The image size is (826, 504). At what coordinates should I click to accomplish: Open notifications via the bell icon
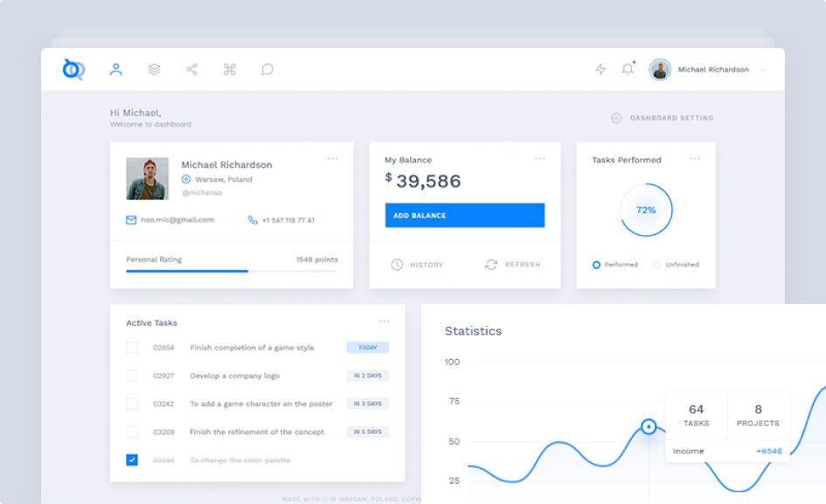pos(627,70)
